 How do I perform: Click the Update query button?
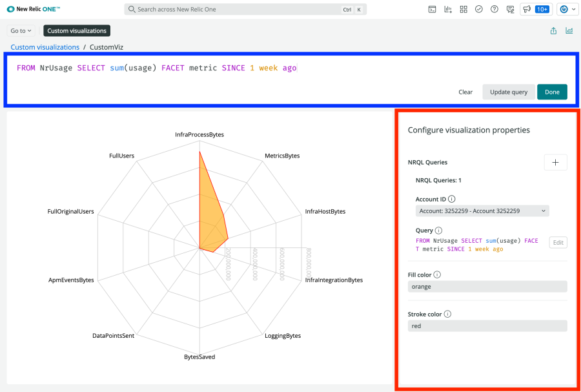pyautogui.click(x=508, y=92)
